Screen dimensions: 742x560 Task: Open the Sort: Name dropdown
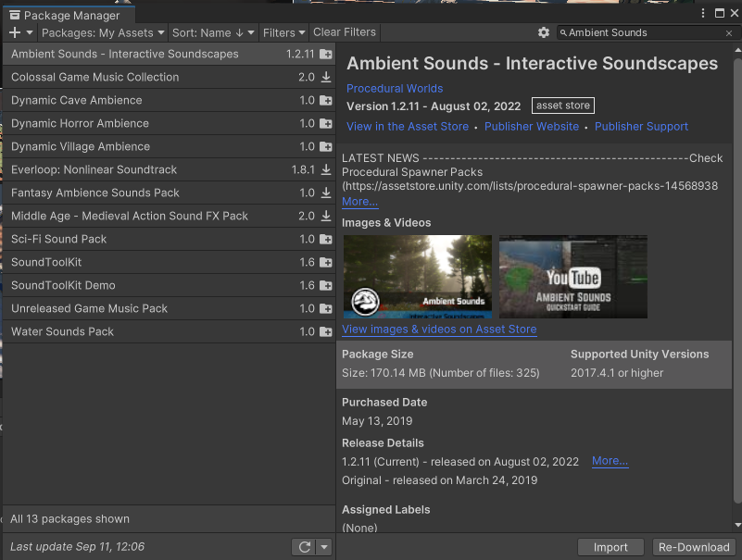[213, 32]
